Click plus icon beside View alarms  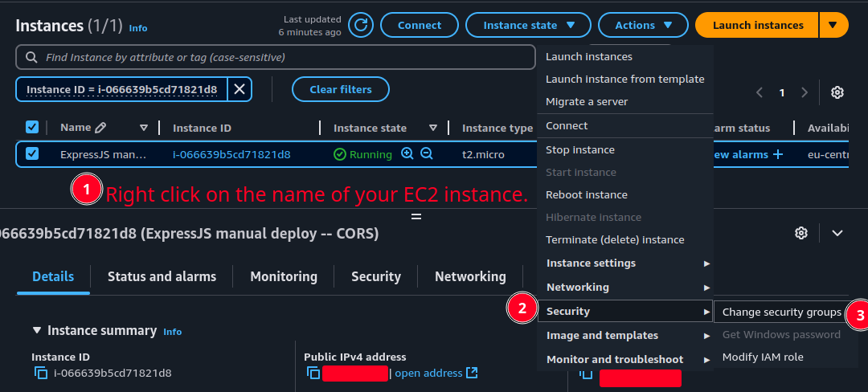(778, 154)
